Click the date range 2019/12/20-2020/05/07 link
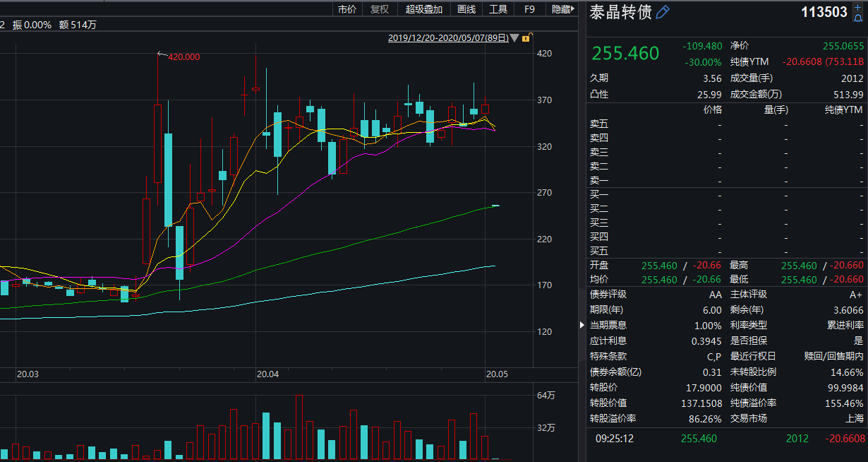The image size is (868, 462). pyautogui.click(x=448, y=38)
